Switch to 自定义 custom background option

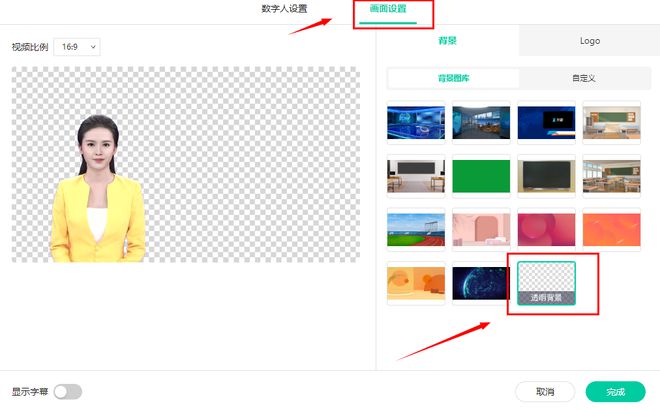click(584, 78)
